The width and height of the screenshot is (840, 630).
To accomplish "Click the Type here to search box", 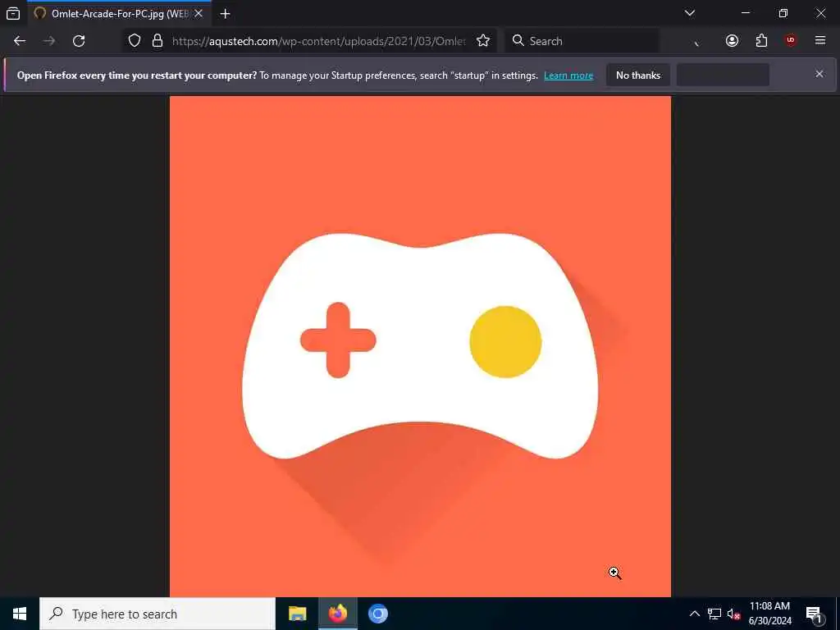I will [x=157, y=614].
